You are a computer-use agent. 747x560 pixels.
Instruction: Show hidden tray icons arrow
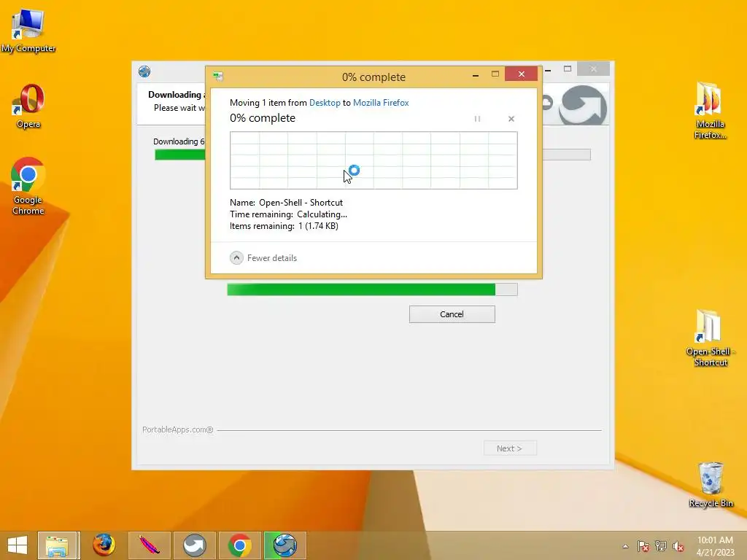pyautogui.click(x=625, y=546)
